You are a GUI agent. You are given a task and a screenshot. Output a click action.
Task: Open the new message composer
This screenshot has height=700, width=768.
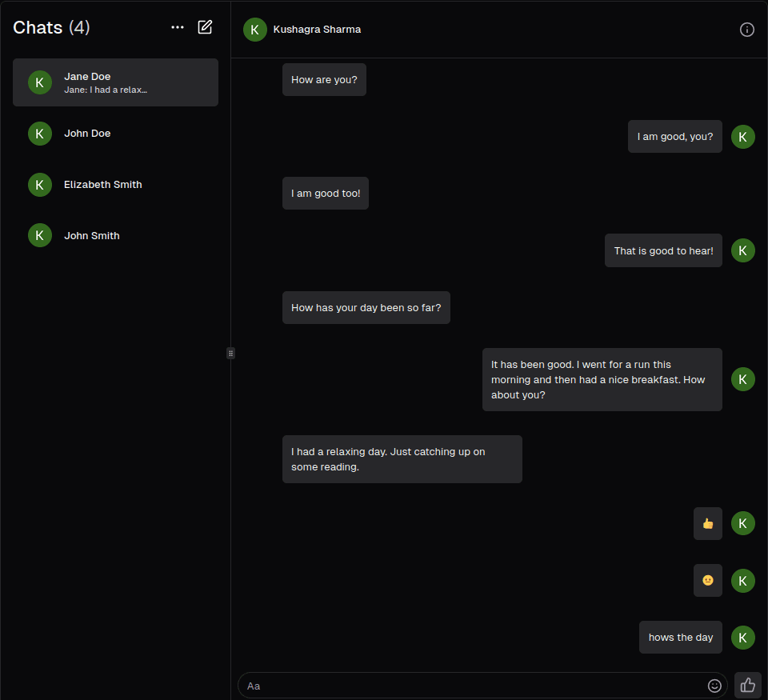205,26
